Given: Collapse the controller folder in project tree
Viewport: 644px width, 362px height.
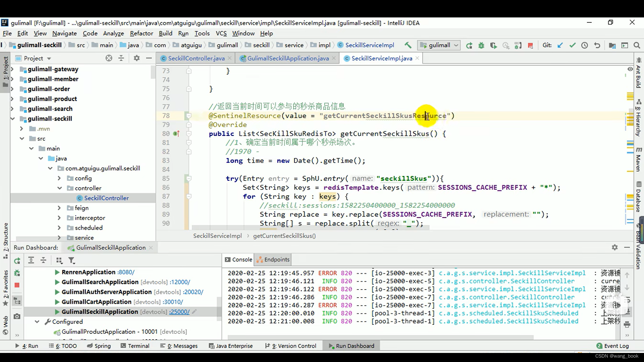Looking at the screenshot, I should [60, 188].
